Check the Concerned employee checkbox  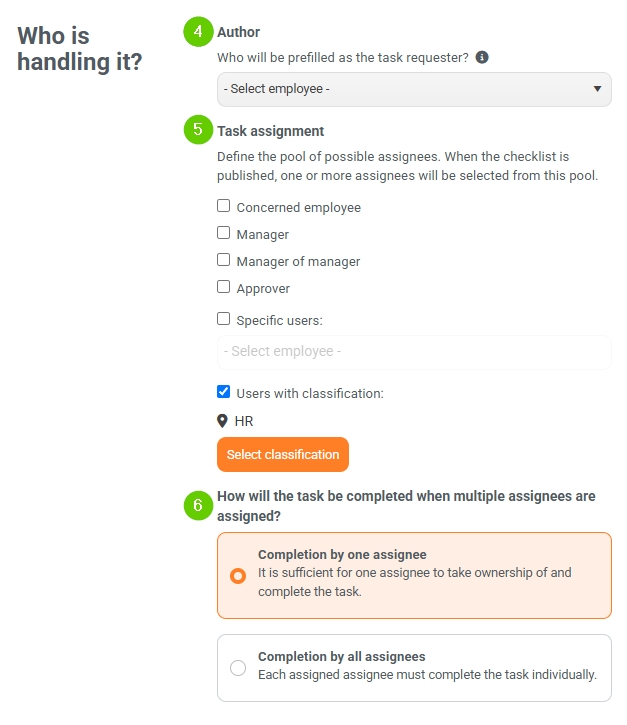pos(224,206)
